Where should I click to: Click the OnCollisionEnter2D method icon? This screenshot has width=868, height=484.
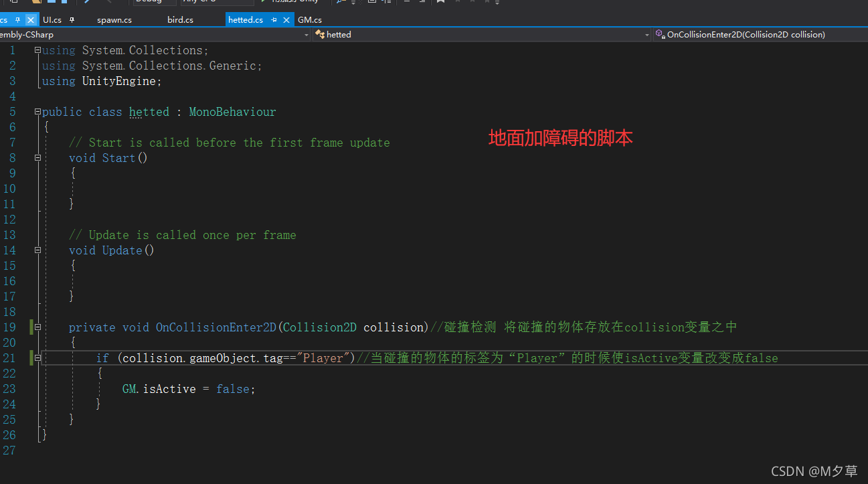[660, 34]
